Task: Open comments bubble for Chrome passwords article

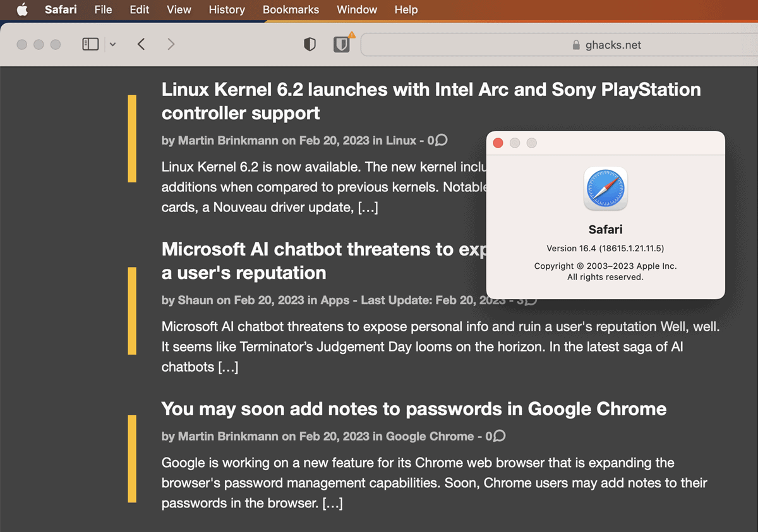Action: [499, 436]
